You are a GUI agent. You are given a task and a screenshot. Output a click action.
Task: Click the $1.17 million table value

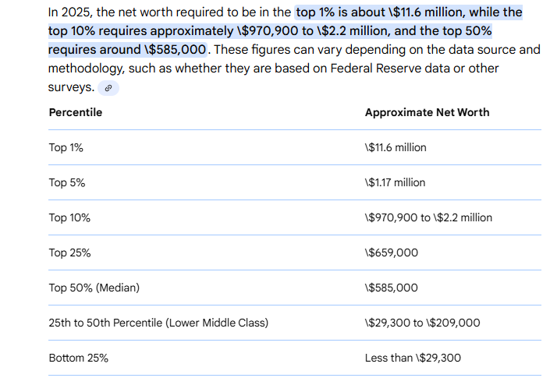395,182
